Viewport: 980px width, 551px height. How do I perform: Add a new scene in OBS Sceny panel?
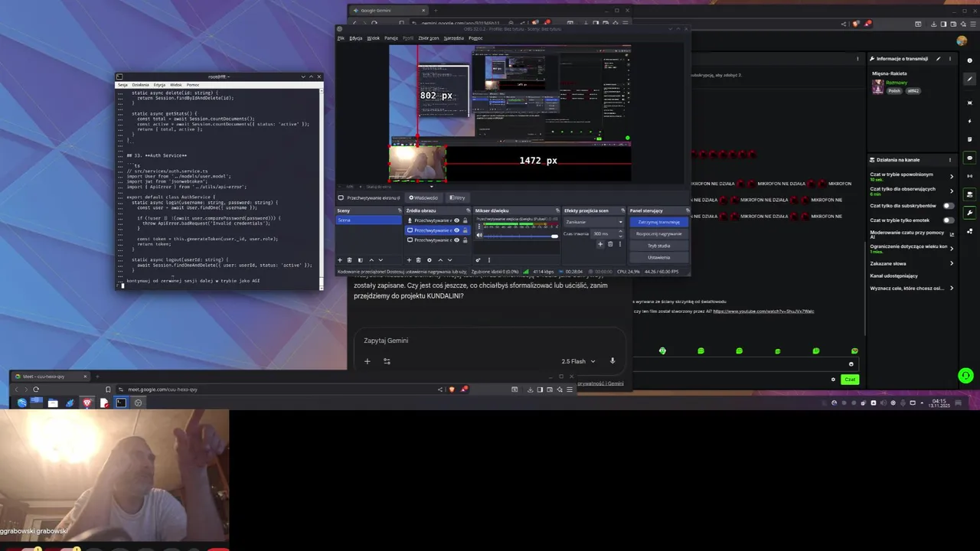tap(340, 260)
